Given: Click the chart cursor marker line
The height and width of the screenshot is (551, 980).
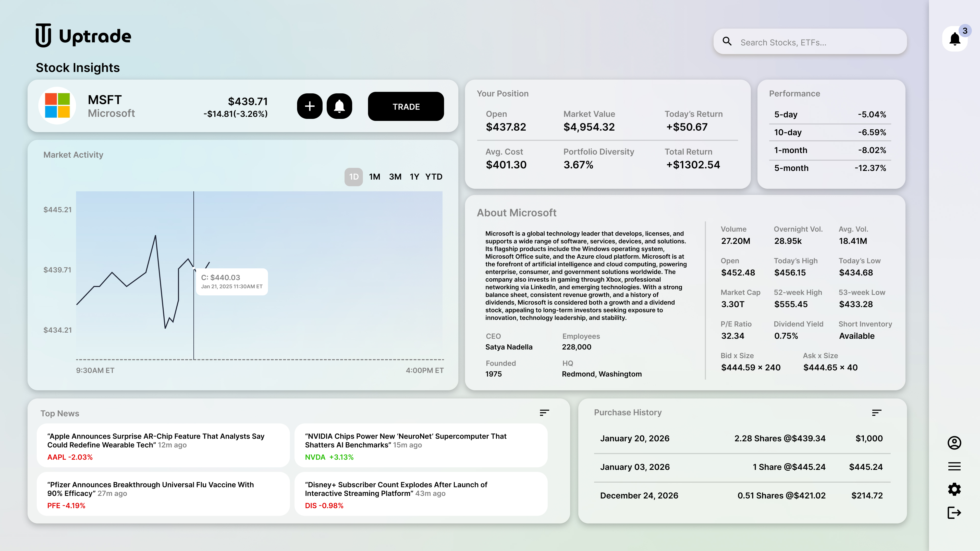Looking at the screenshot, I should [x=194, y=275].
